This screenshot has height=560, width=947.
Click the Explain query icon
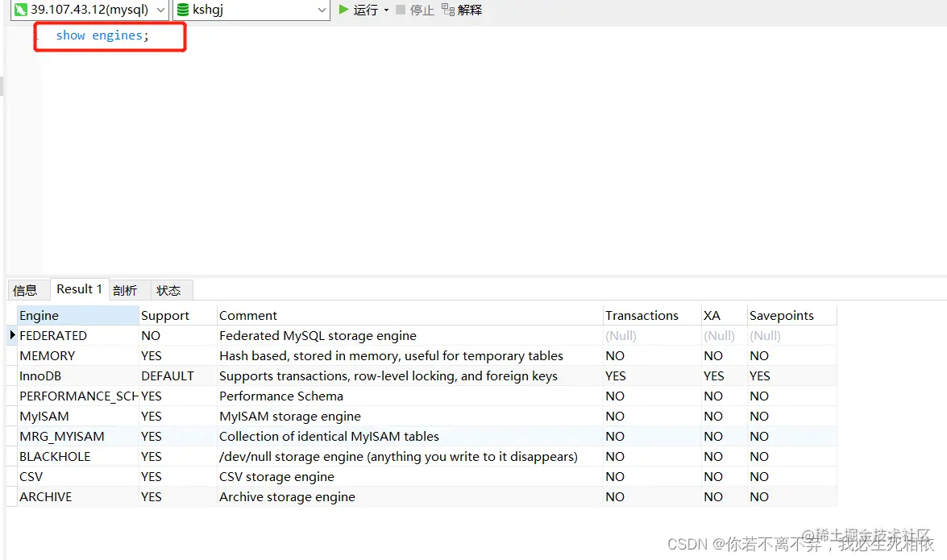pos(448,10)
